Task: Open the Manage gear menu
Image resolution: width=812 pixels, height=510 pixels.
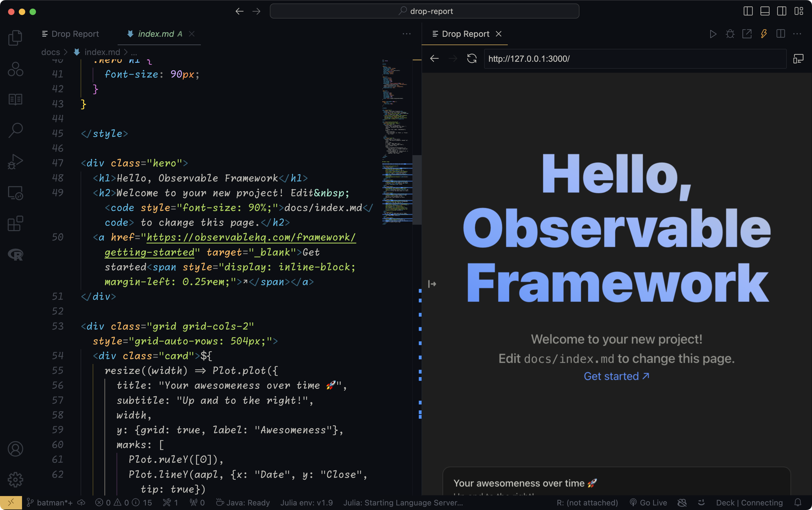Action: (15, 479)
